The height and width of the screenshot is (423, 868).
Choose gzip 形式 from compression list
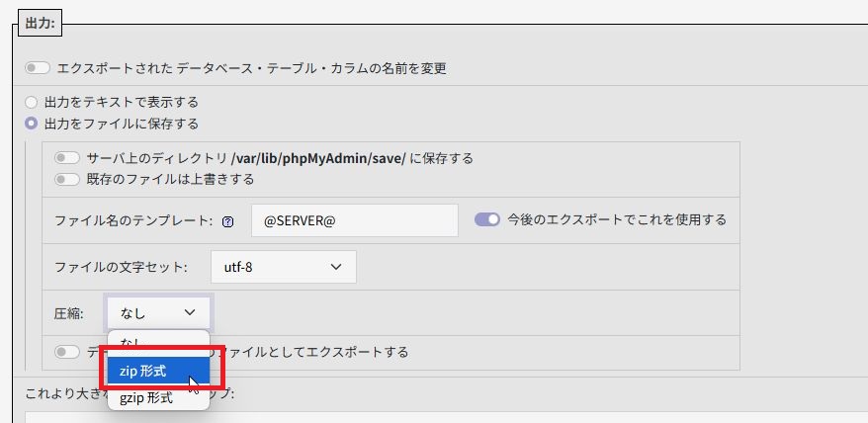158,397
